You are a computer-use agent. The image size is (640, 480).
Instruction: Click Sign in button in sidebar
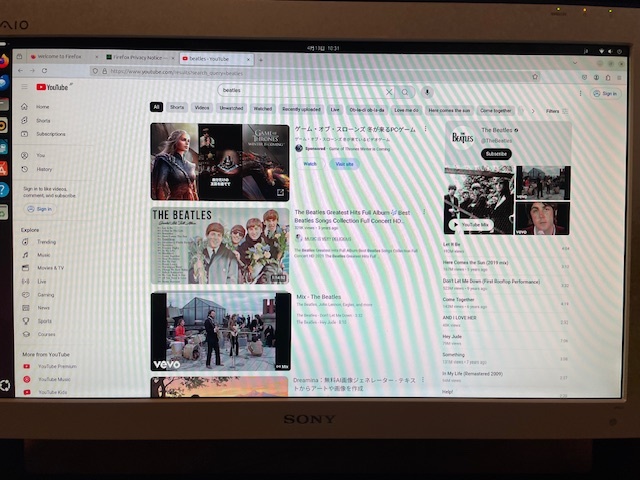pos(40,209)
